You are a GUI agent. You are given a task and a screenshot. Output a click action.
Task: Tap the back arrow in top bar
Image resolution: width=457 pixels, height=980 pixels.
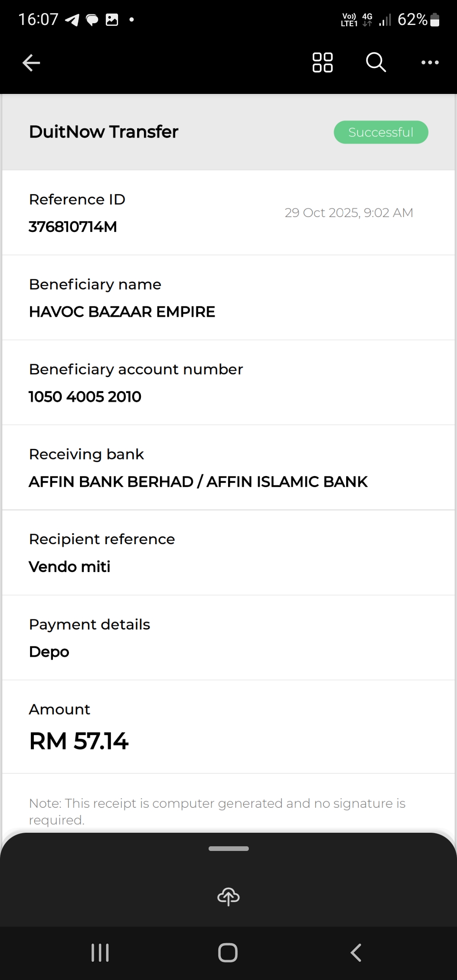(x=31, y=63)
